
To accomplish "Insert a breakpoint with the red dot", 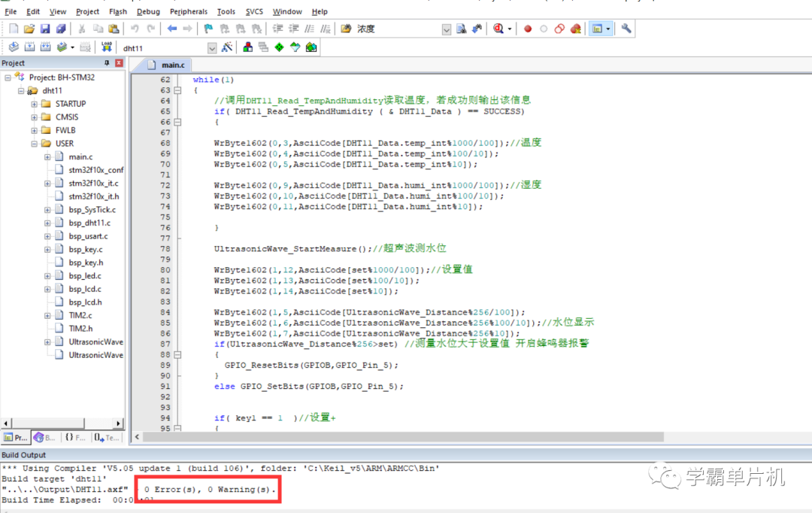I will [528, 29].
